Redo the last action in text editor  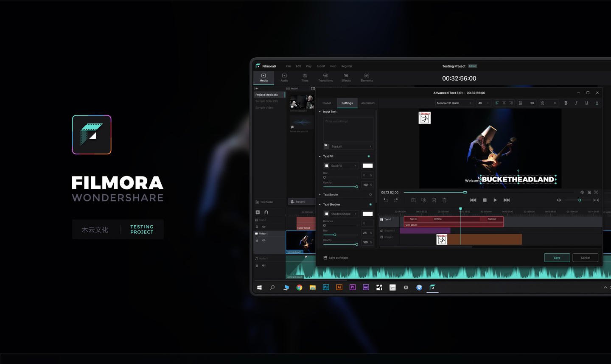396,200
